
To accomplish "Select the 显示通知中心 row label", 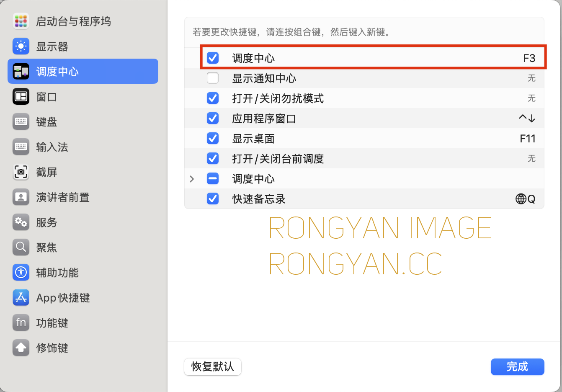I will pos(264,78).
